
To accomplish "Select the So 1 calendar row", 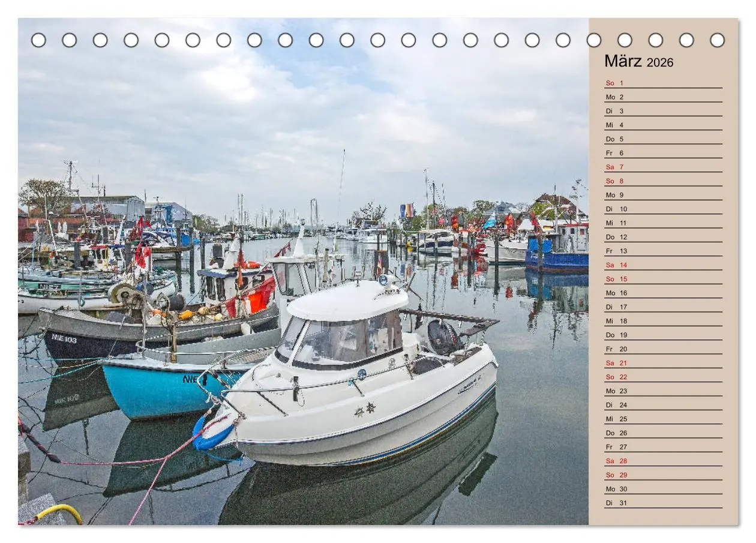I will coord(663,83).
